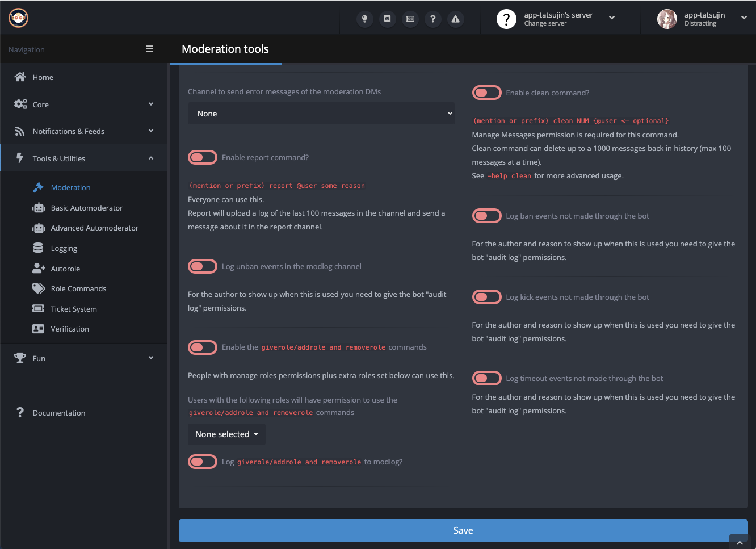Click the lightbulb icon in top bar
The width and height of the screenshot is (756, 549).
pos(364,19)
